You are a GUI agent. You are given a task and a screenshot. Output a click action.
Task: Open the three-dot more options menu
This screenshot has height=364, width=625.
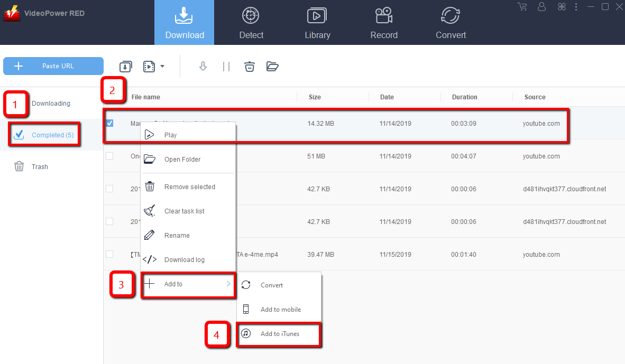tap(576, 7)
